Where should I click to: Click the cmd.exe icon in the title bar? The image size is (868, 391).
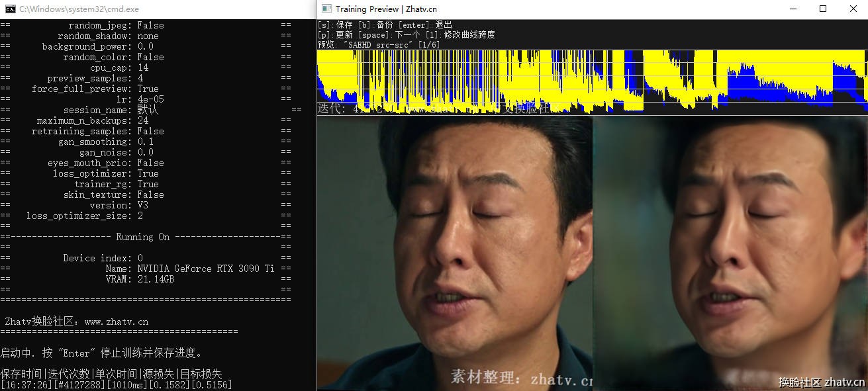point(11,9)
